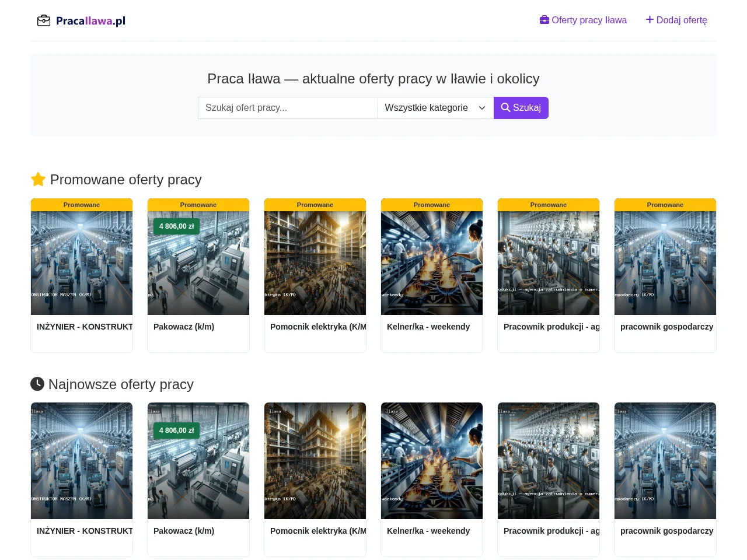Click promoted 'Pracownik produkcji - ag' title

coord(551,327)
